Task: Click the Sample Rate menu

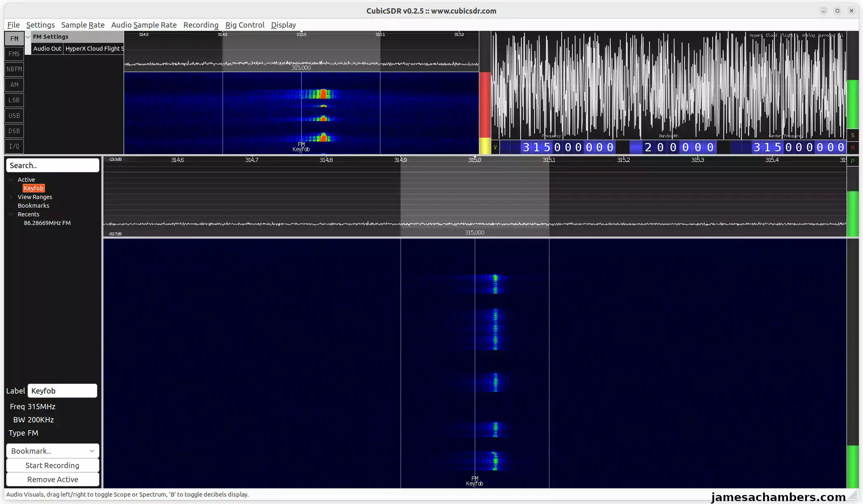Action: click(83, 25)
